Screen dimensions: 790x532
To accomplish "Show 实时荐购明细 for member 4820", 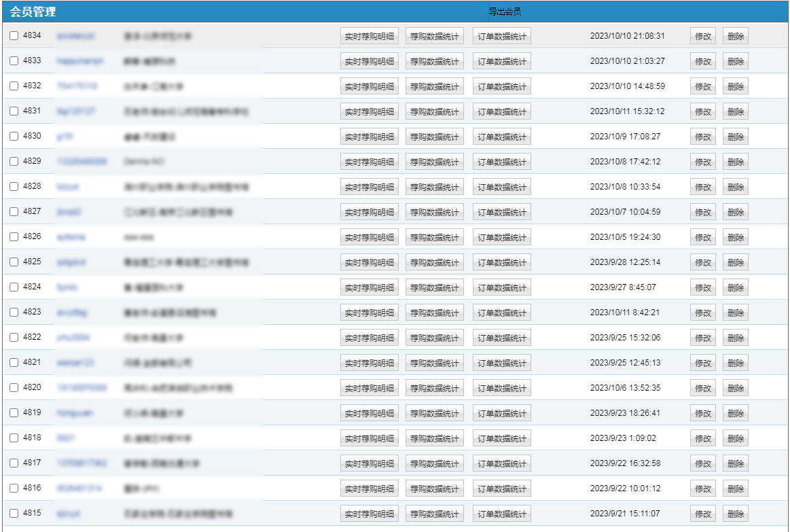I will click(369, 389).
